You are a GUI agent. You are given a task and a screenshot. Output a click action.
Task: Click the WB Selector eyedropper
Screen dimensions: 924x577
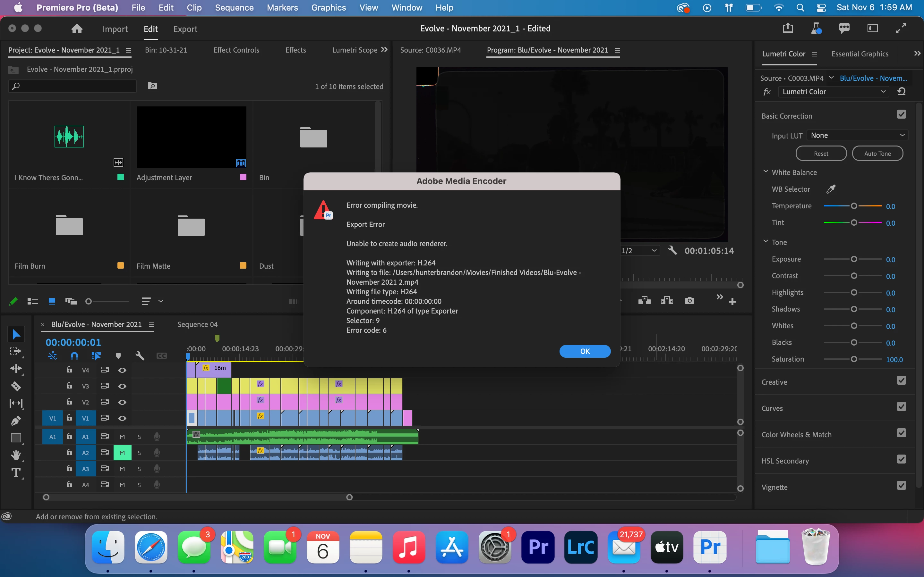coord(830,189)
